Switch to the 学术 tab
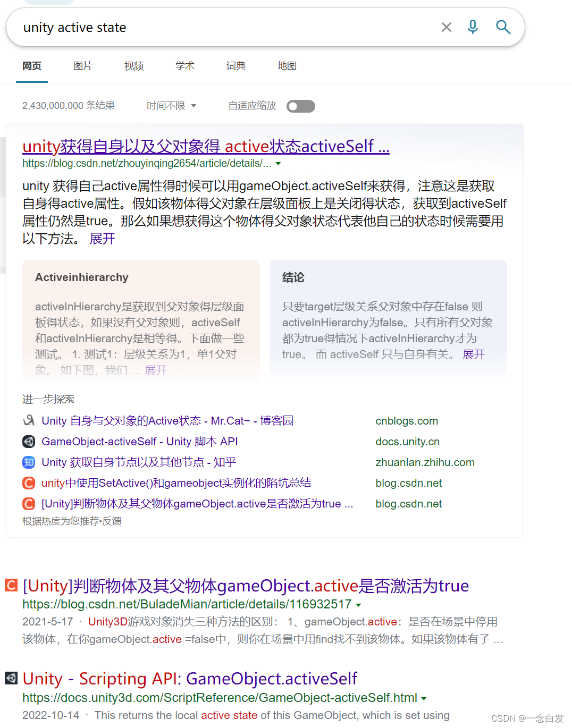572x728 pixels. 185,66
